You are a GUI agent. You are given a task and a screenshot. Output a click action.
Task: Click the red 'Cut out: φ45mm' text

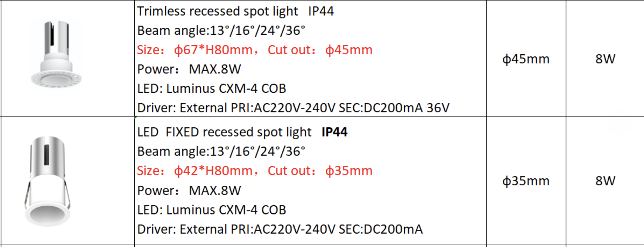320,50
